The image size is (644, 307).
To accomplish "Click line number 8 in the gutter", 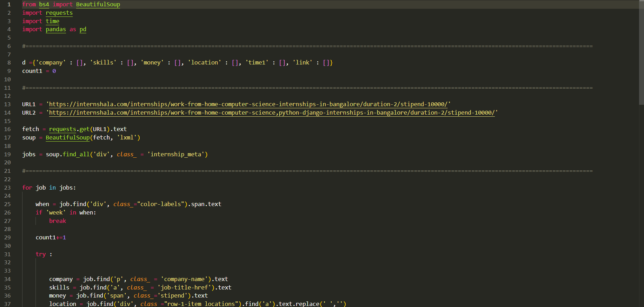I will (9, 62).
